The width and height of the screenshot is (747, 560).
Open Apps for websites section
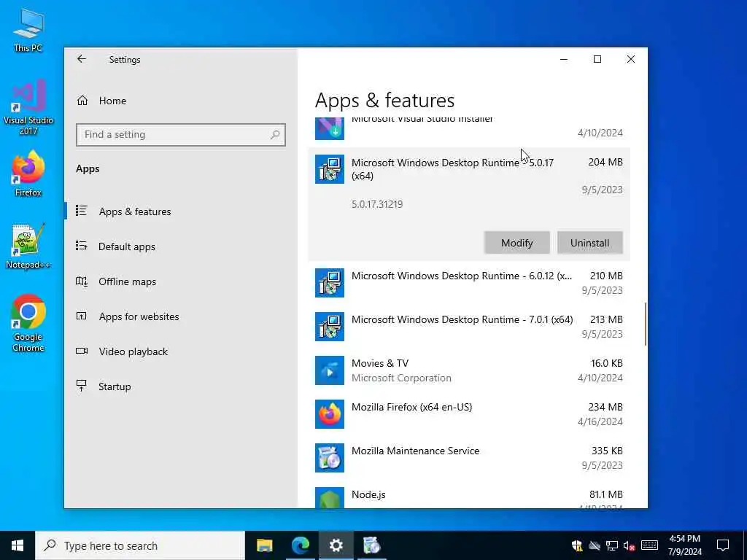point(139,316)
